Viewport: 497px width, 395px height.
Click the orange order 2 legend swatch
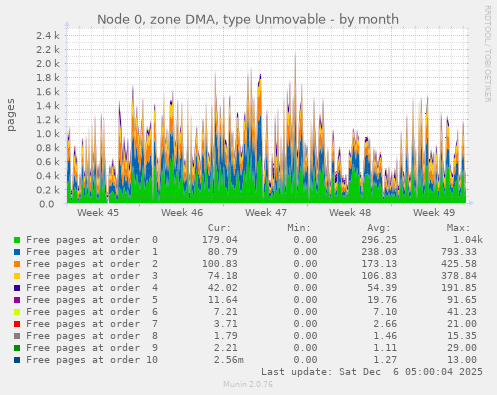tap(17, 264)
